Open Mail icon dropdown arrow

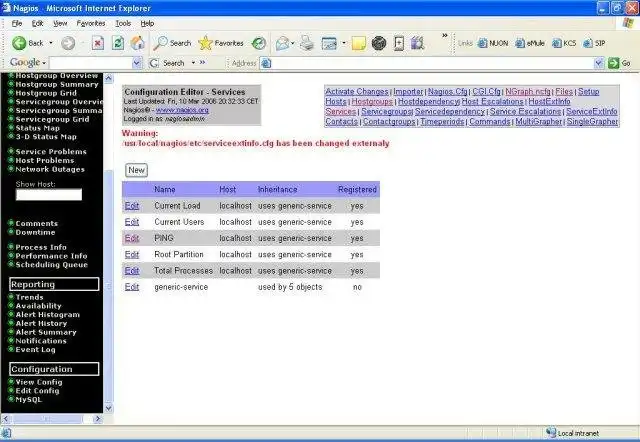[293, 43]
